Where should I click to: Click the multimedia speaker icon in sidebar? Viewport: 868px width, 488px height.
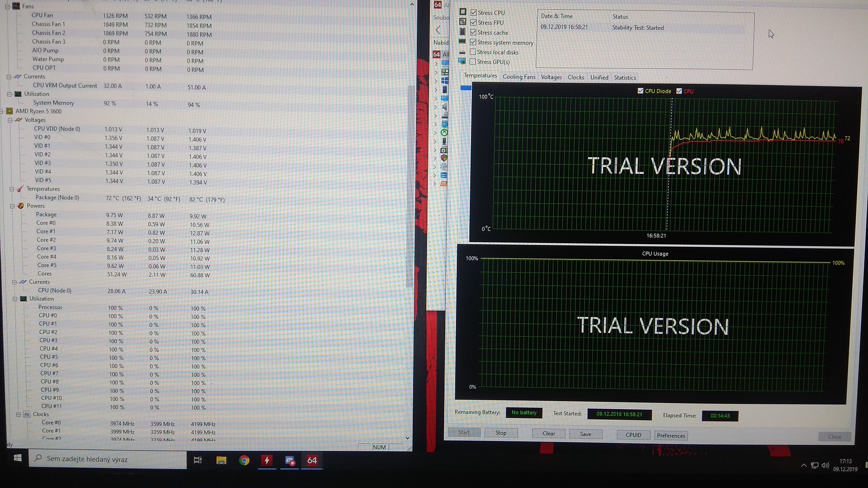pyautogui.click(x=445, y=107)
